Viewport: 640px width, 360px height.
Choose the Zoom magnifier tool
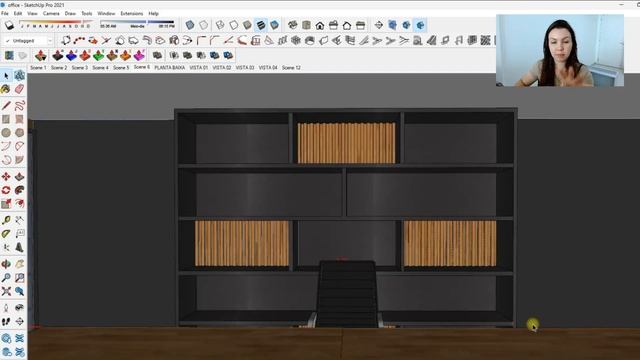(6, 278)
